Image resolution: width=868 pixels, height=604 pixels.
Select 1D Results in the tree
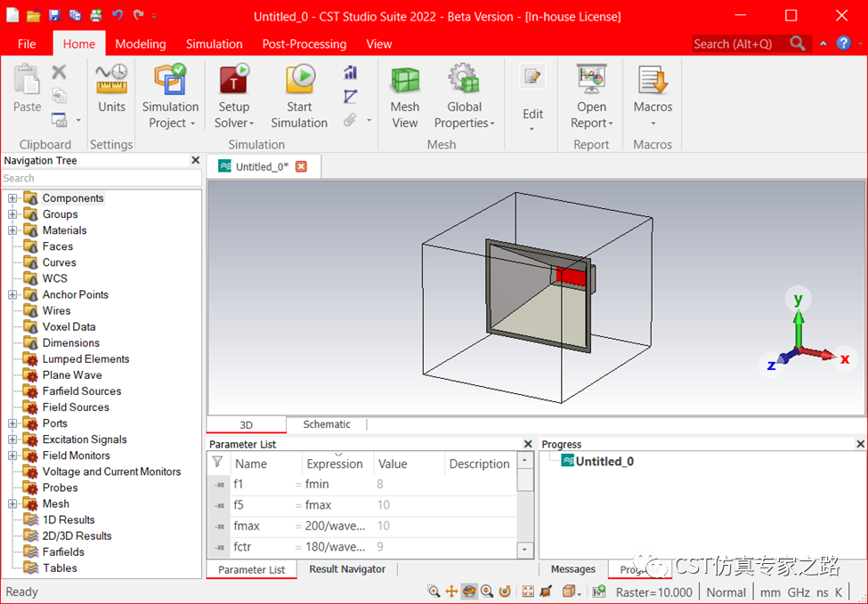click(x=69, y=519)
